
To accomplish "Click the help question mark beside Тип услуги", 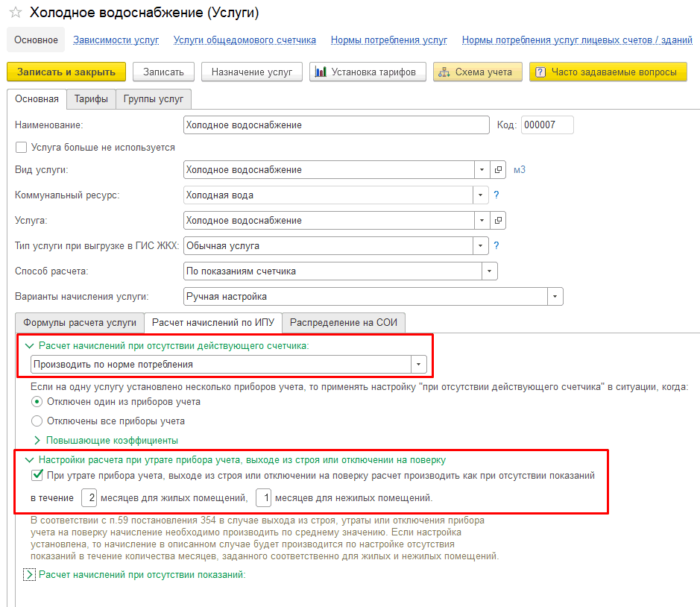I will coord(496,245).
